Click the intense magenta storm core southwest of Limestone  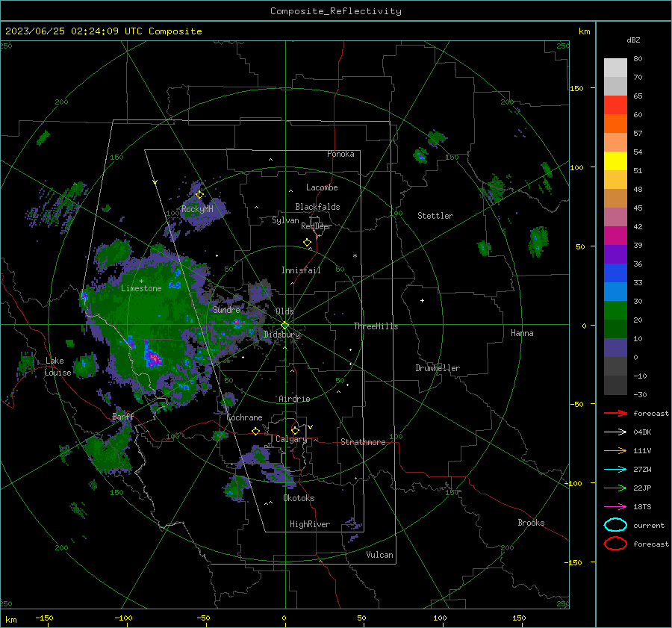click(153, 358)
